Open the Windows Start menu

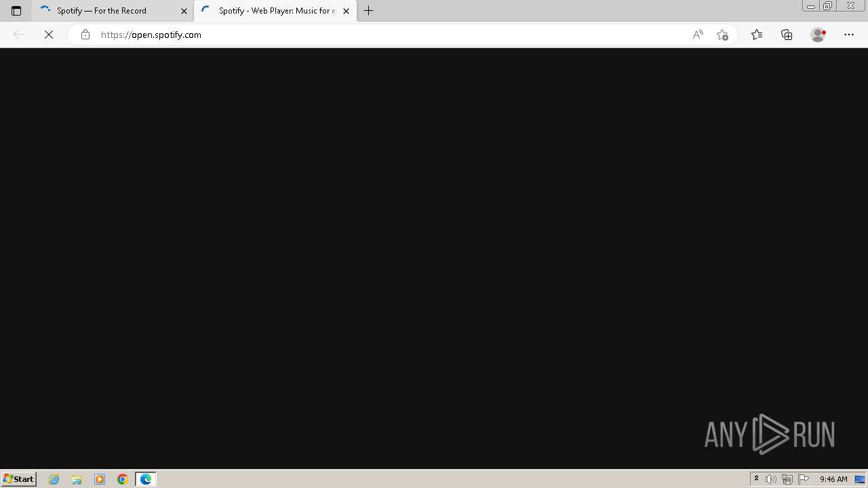[18, 479]
